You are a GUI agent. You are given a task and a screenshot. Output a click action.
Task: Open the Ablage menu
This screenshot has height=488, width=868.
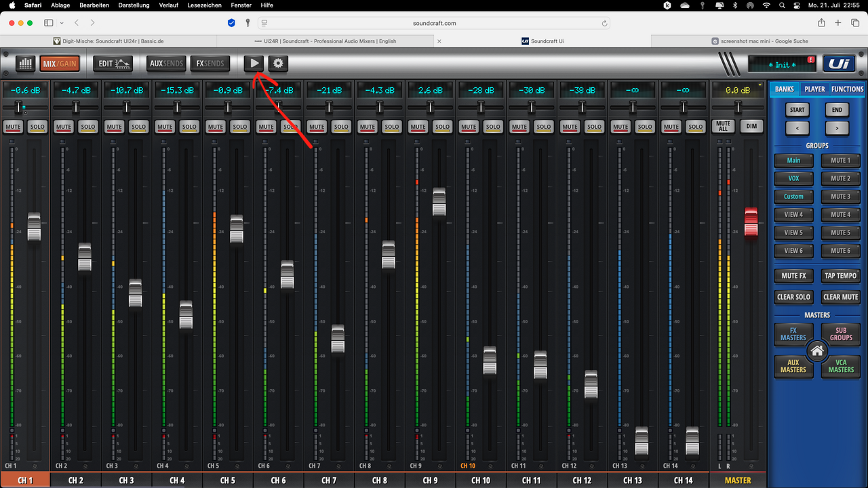(x=60, y=5)
